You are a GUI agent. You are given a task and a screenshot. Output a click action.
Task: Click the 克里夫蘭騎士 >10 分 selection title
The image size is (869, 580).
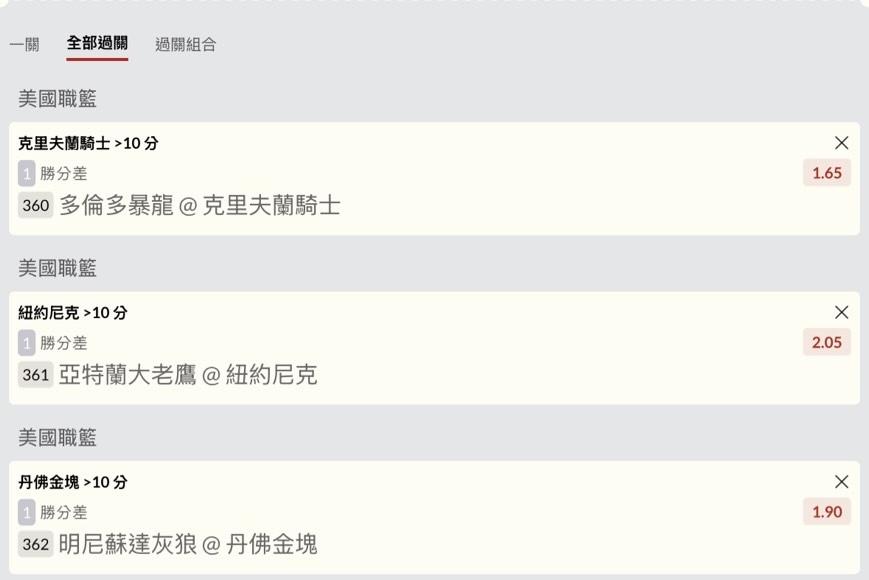coord(88,143)
